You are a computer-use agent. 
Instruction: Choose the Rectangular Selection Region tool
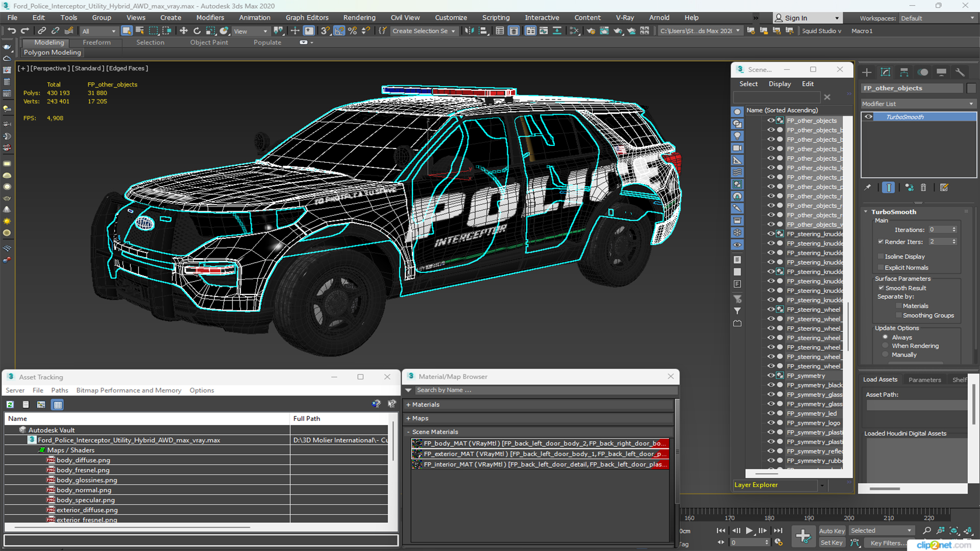pos(153,31)
